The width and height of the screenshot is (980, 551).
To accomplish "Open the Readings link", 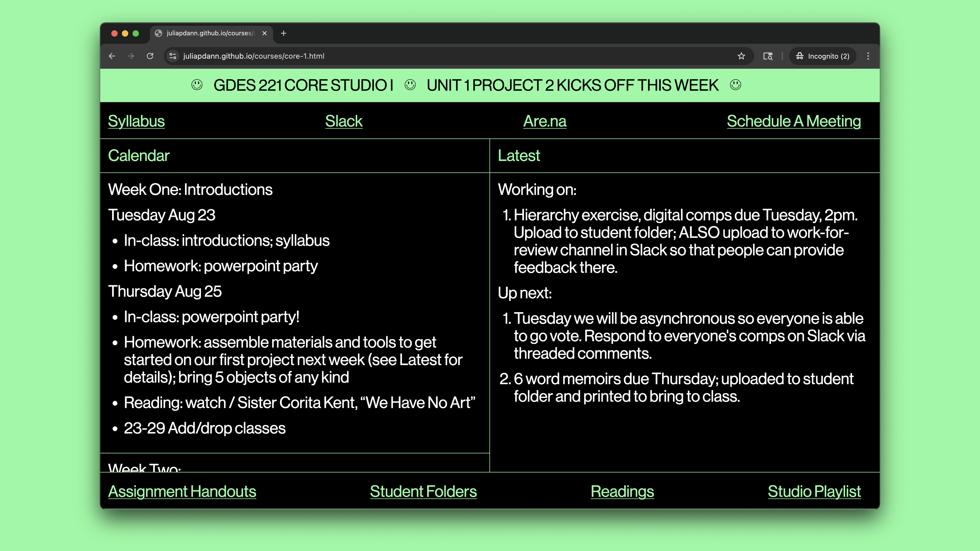I will click(622, 491).
